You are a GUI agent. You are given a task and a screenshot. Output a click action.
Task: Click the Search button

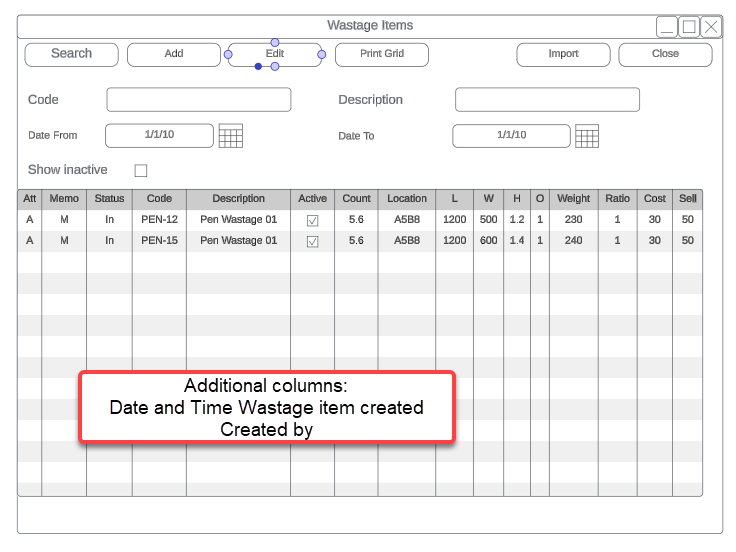[72, 54]
